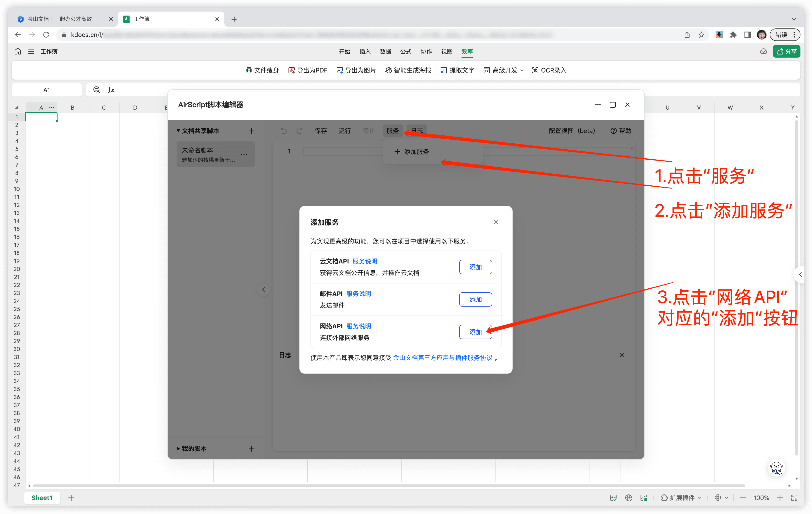Open 服务说明 link for 云文档API
812x514 pixels.
click(x=364, y=261)
